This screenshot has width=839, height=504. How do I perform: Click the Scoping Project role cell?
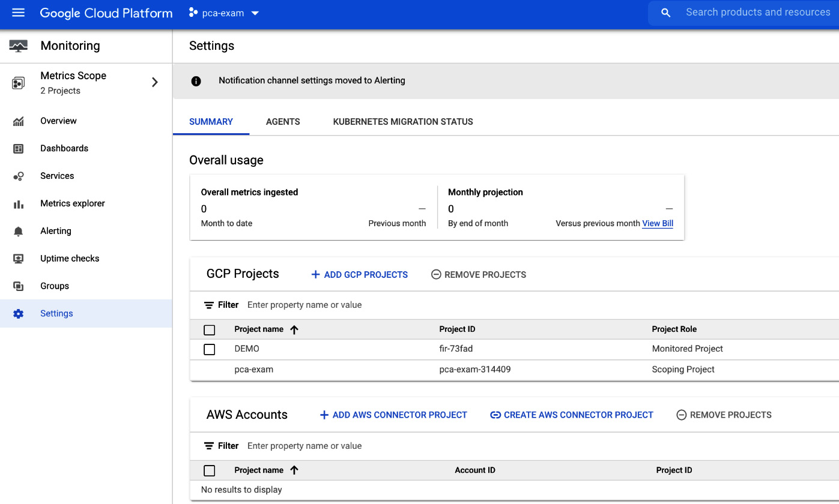683,370
